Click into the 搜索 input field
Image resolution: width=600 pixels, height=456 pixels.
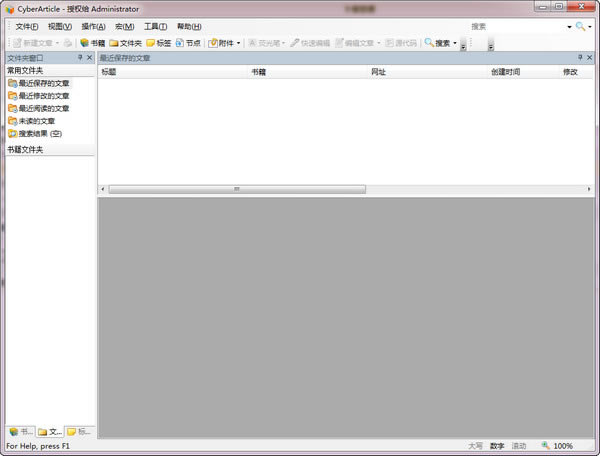coord(515,26)
